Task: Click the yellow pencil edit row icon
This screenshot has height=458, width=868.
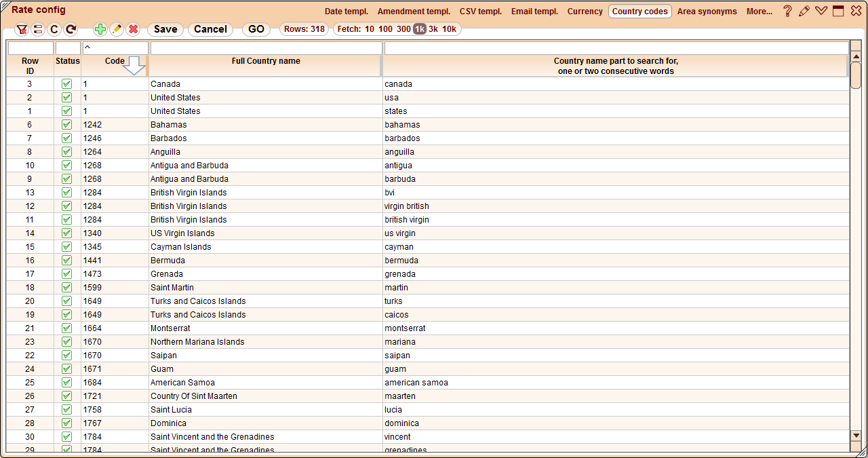Action: coord(117,29)
